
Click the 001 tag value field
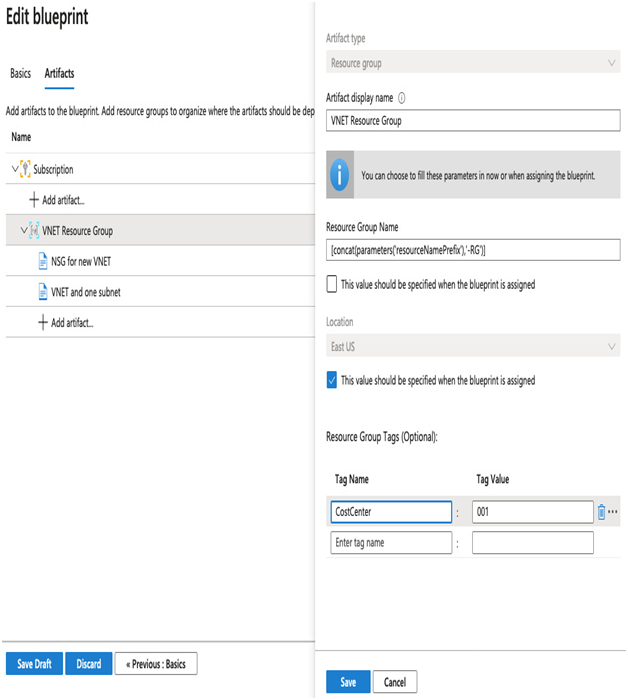pyautogui.click(x=532, y=512)
